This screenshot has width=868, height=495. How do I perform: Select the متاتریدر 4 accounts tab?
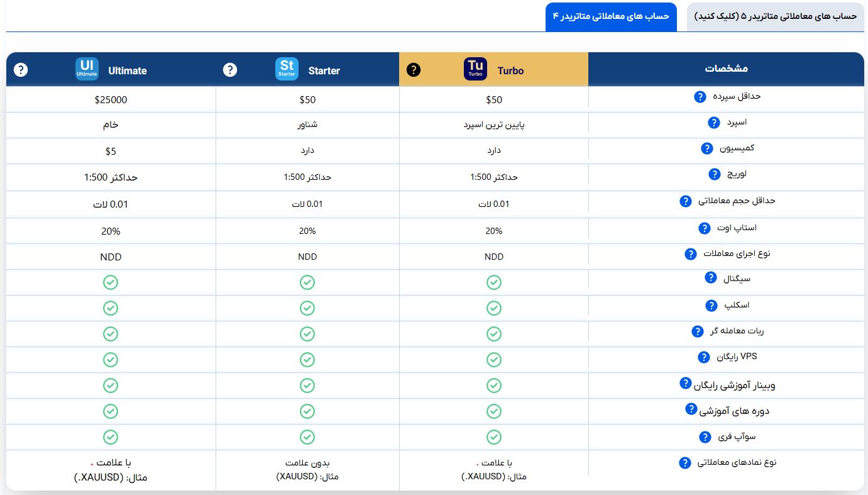pos(611,16)
